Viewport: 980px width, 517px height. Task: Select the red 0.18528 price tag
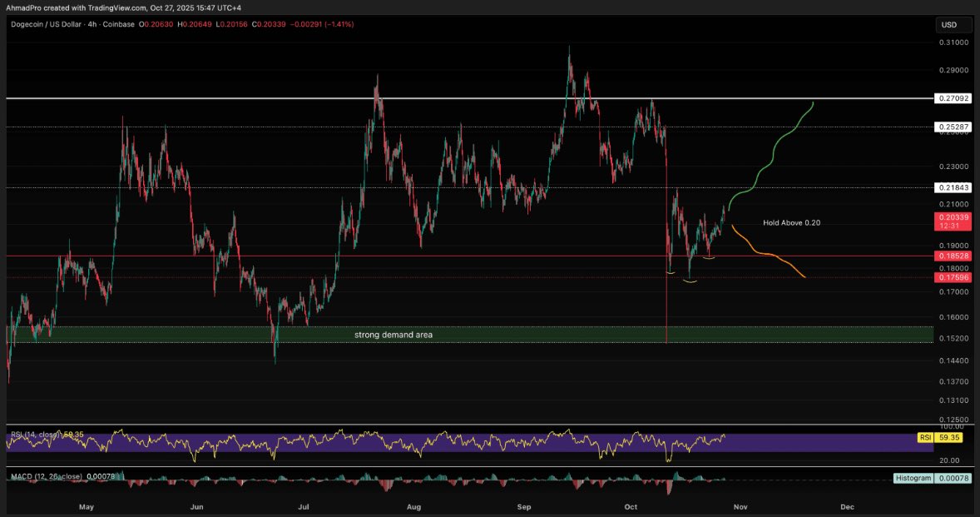[948, 256]
